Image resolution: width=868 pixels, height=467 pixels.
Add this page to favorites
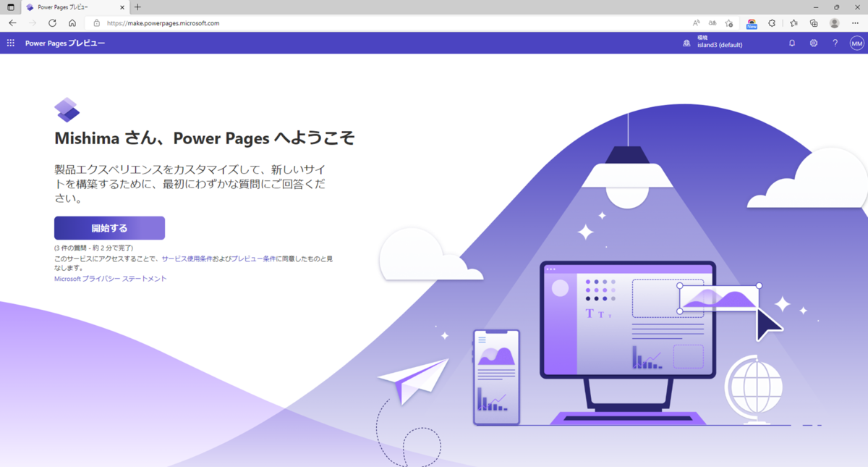pos(729,23)
